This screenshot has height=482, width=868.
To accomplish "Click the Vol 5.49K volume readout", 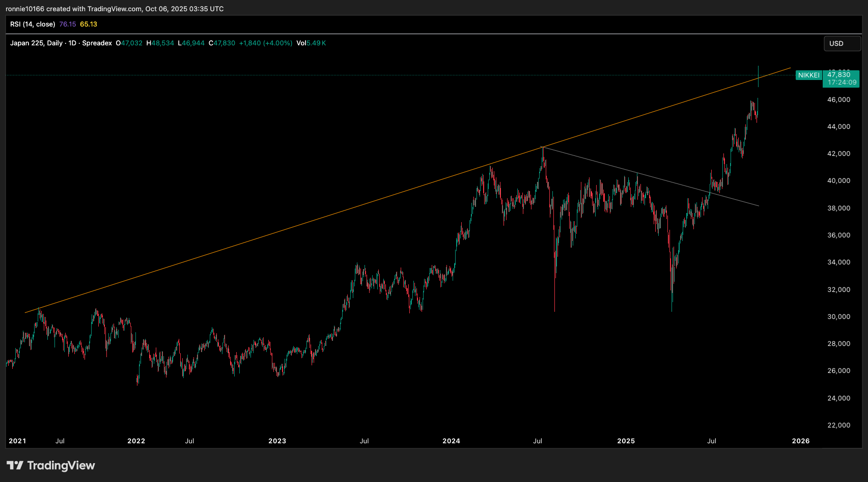I will pyautogui.click(x=311, y=43).
